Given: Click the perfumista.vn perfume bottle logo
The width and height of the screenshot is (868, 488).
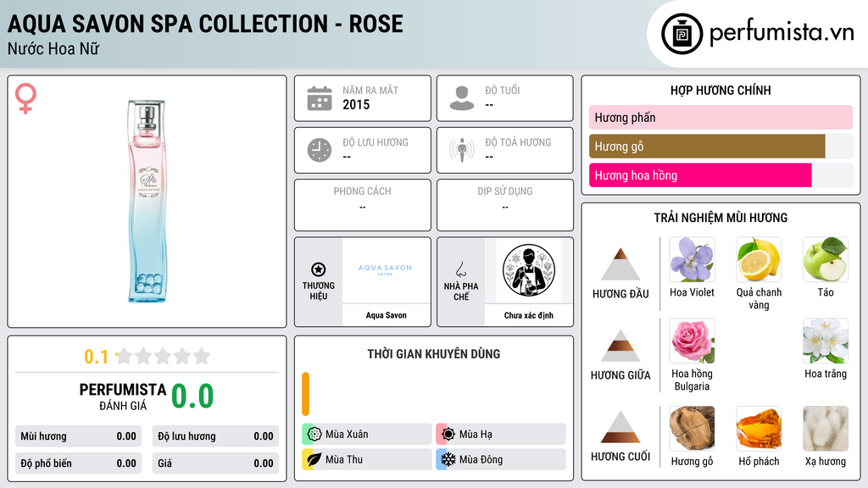Looking at the screenshot, I should tap(682, 34).
